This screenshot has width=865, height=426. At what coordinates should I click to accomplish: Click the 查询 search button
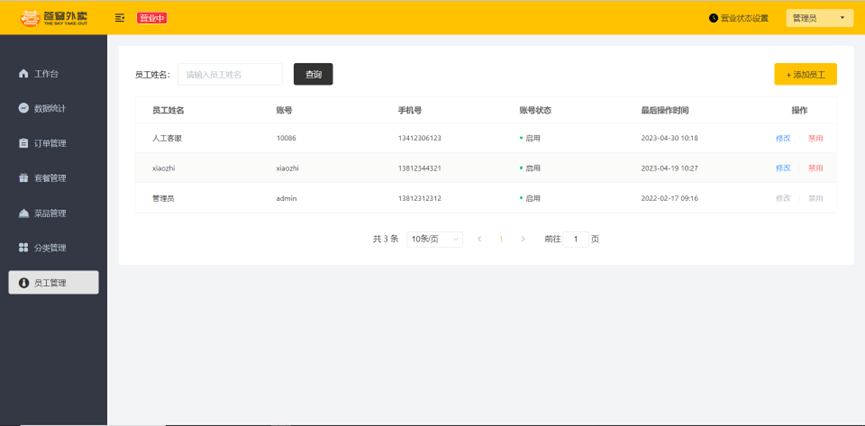click(x=313, y=74)
